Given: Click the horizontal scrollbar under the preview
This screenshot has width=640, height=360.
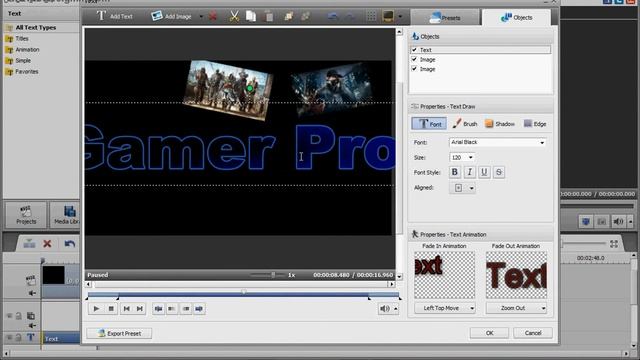Looking at the screenshot, I should [240, 284].
